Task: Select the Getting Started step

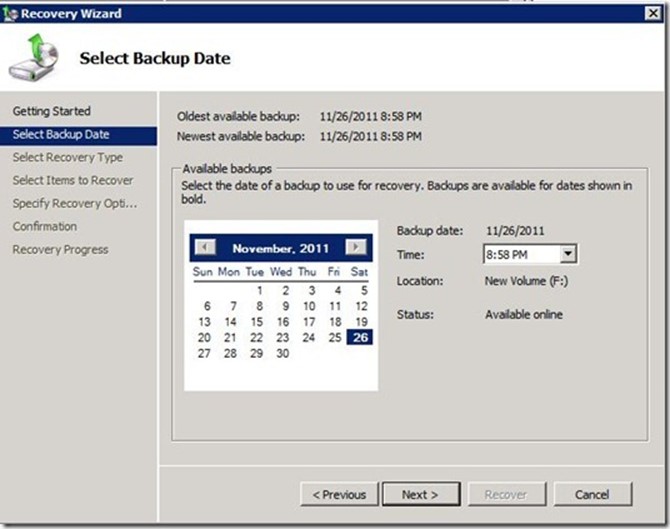Action: (x=51, y=111)
